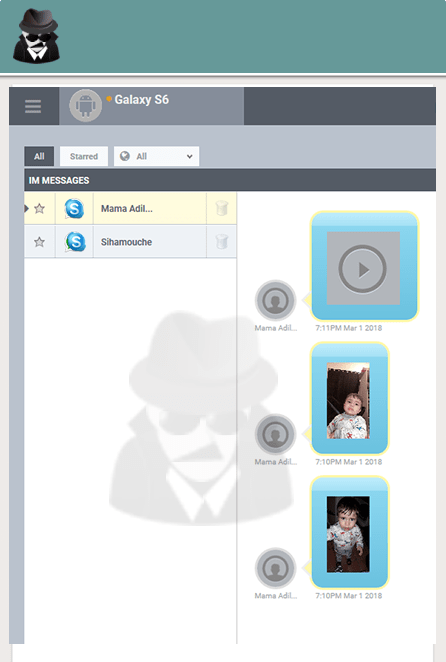Play the video message from 7:11PM
This screenshot has height=662, width=446.
pos(363,269)
